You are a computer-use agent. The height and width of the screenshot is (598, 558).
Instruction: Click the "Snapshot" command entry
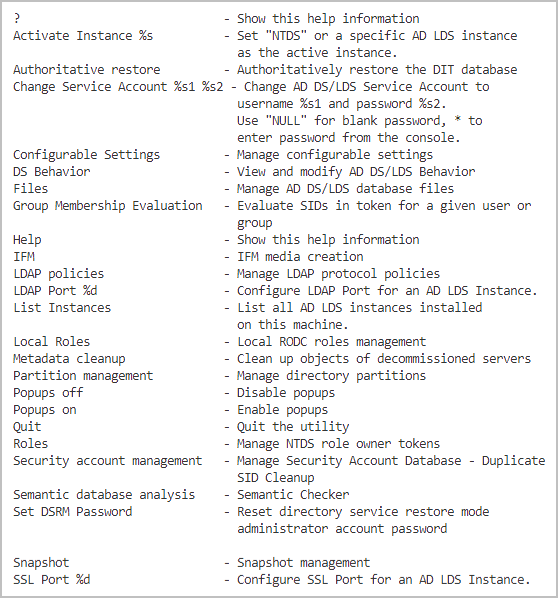(41, 563)
